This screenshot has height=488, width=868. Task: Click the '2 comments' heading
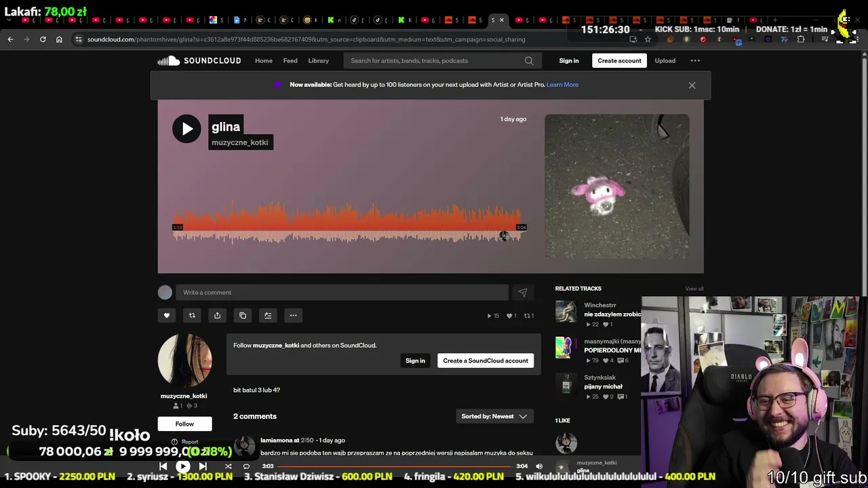click(x=255, y=416)
